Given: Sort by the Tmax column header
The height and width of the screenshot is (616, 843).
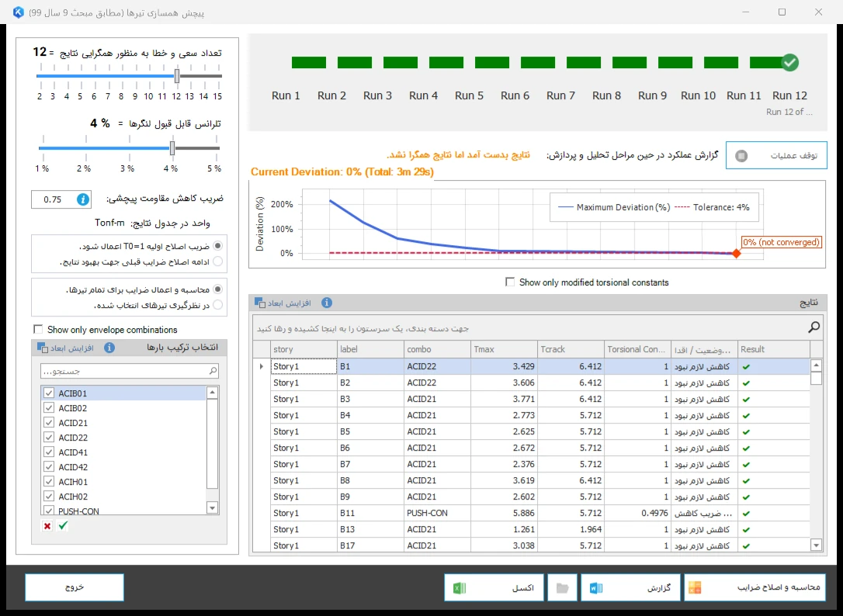Looking at the screenshot, I should pyautogui.click(x=504, y=349).
